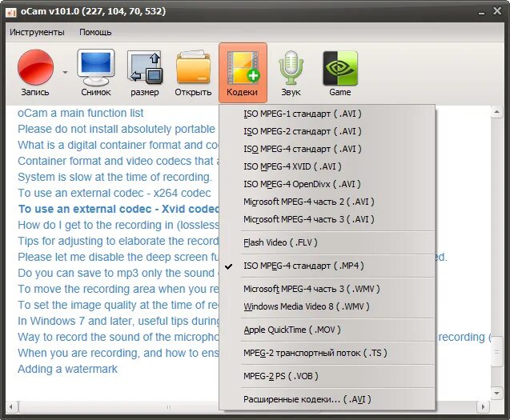
Task: Choose Flash Video (.FLV) format
Action: pos(327,242)
